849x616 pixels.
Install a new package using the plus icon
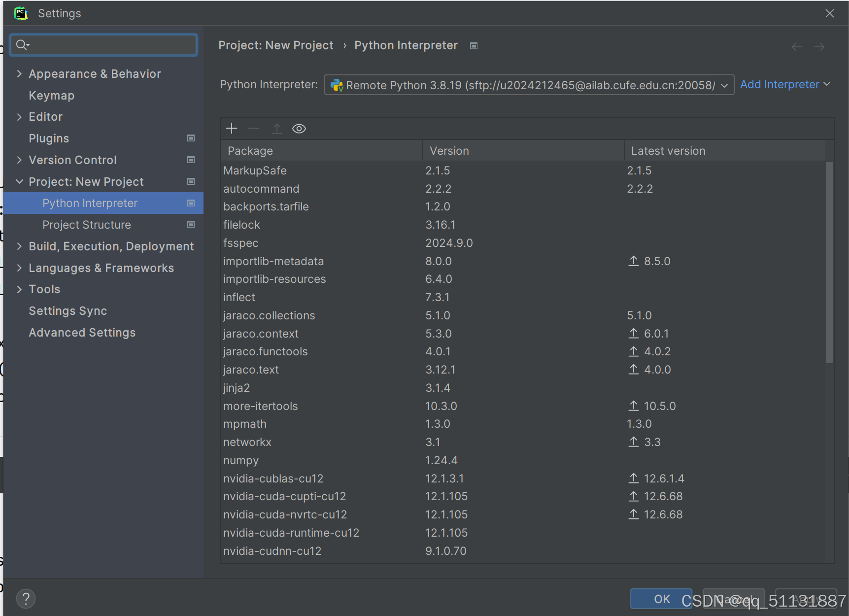point(231,128)
